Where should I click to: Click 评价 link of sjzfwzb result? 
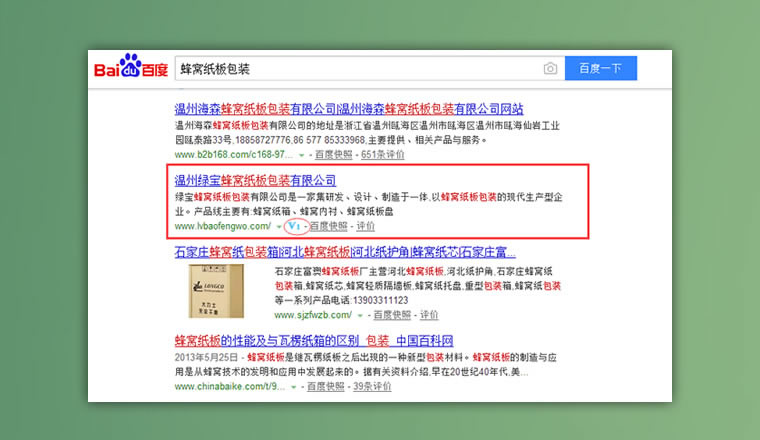[x=428, y=315]
